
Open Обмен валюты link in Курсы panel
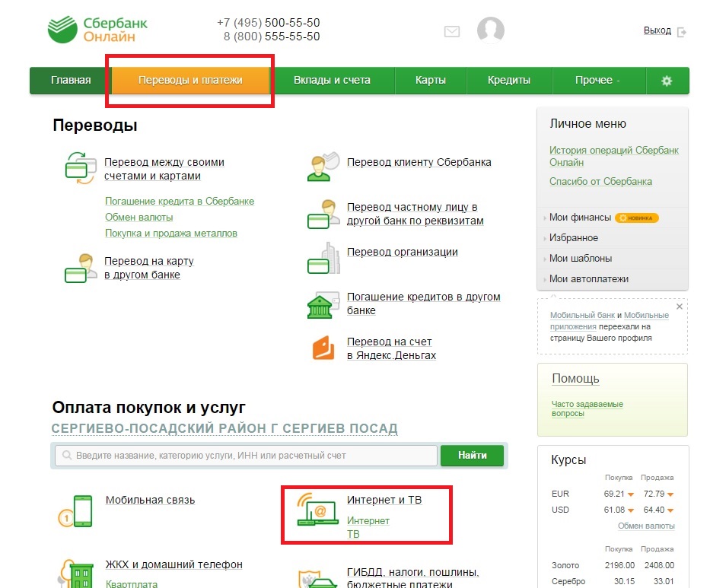tap(646, 526)
